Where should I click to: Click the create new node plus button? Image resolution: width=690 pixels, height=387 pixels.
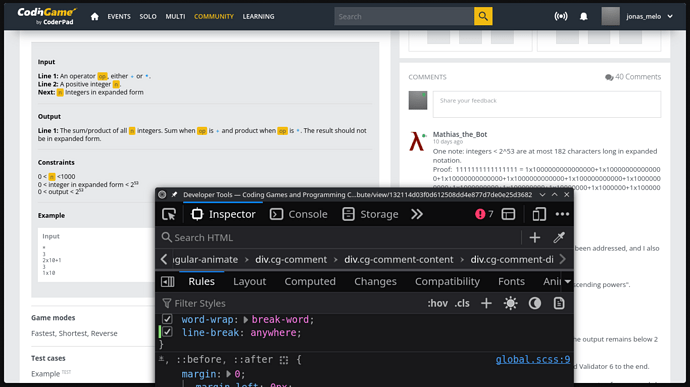[535, 238]
